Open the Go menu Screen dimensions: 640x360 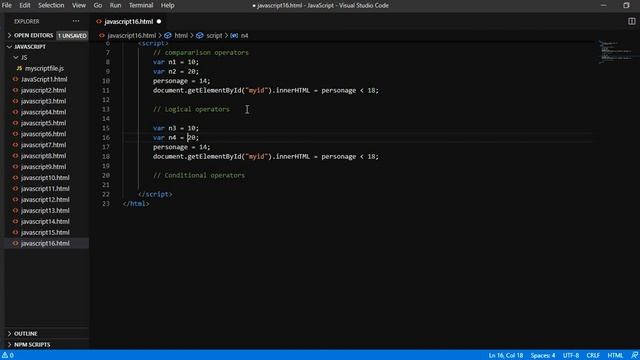point(98,5)
